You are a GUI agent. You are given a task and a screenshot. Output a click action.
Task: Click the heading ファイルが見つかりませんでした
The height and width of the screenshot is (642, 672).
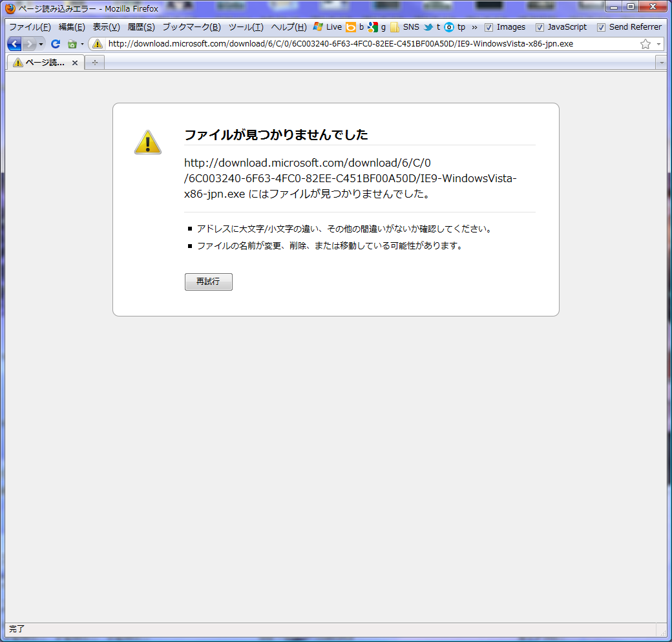[276, 134]
